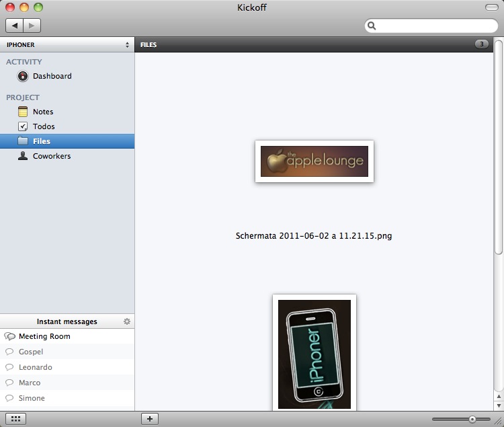The height and width of the screenshot is (427, 504).
Task: Click the chat bubble next to Simone
Action: click(9, 397)
